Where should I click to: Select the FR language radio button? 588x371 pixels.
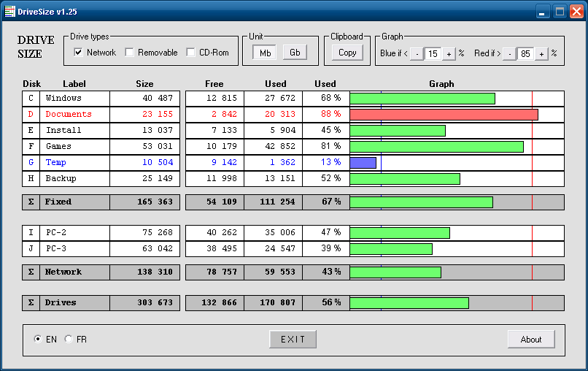69,339
